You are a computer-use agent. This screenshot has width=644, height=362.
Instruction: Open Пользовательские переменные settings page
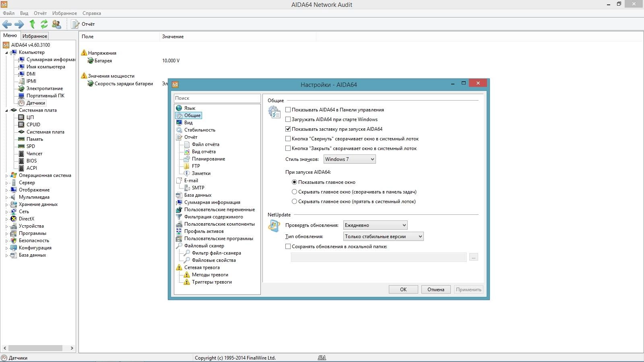(x=219, y=210)
